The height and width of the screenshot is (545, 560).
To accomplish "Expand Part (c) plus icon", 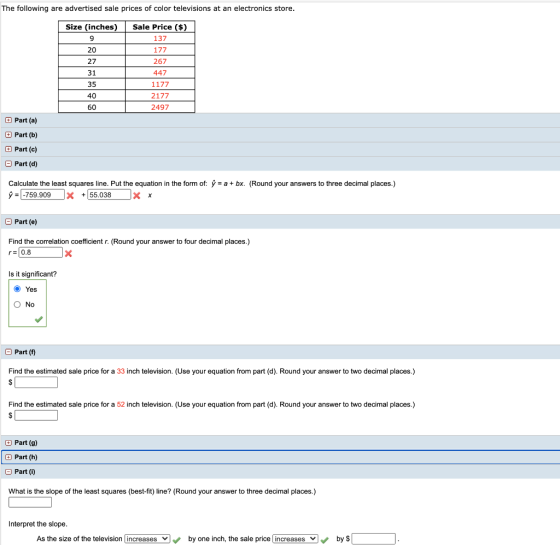I will [x=8, y=149].
